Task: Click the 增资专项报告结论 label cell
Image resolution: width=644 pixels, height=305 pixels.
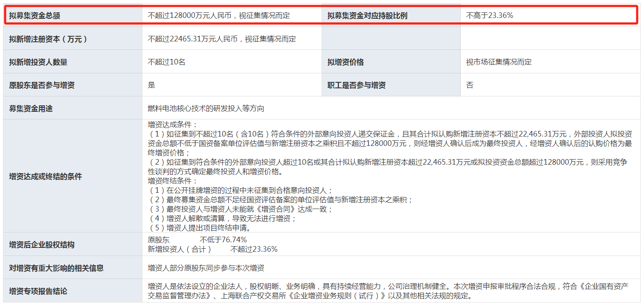Action: click(38, 291)
